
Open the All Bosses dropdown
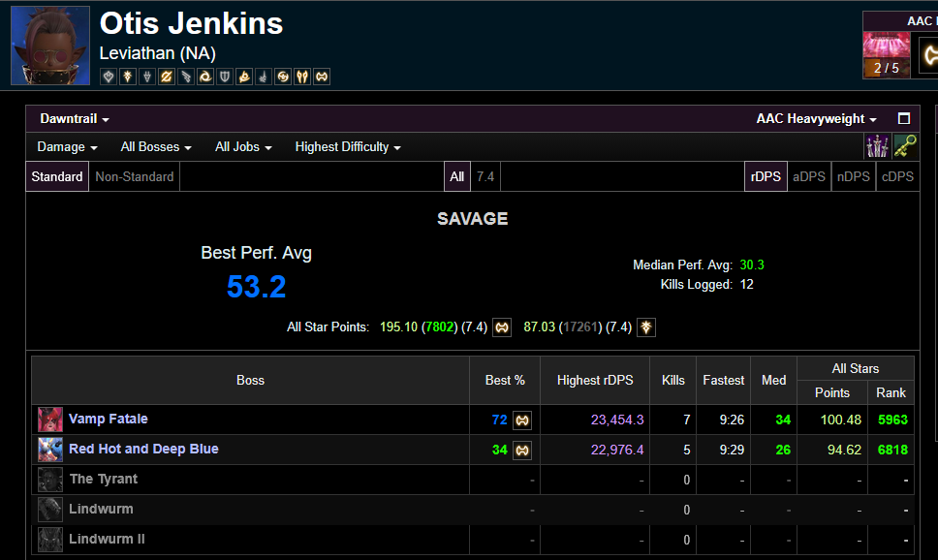pyautogui.click(x=156, y=146)
